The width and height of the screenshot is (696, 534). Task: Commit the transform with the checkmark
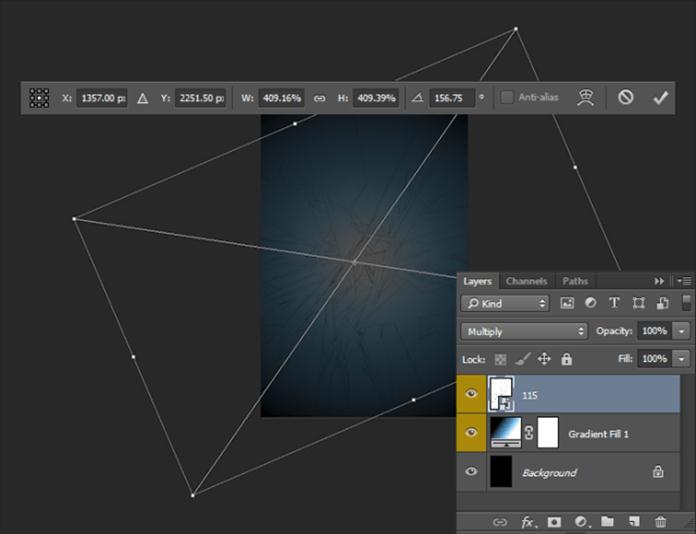point(659,98)
